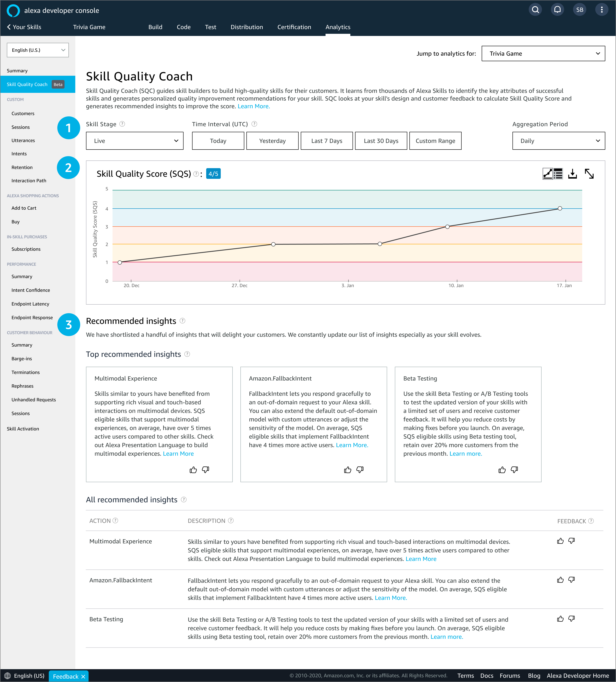
Task: Switch SQS view to line chart
Action: tap(547, 174)
